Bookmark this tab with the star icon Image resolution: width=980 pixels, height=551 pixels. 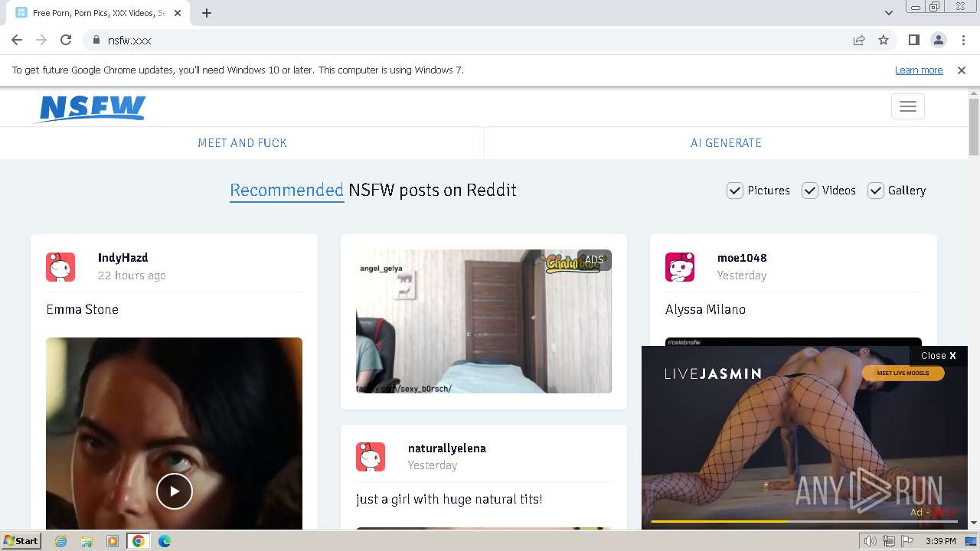(884, 40)
